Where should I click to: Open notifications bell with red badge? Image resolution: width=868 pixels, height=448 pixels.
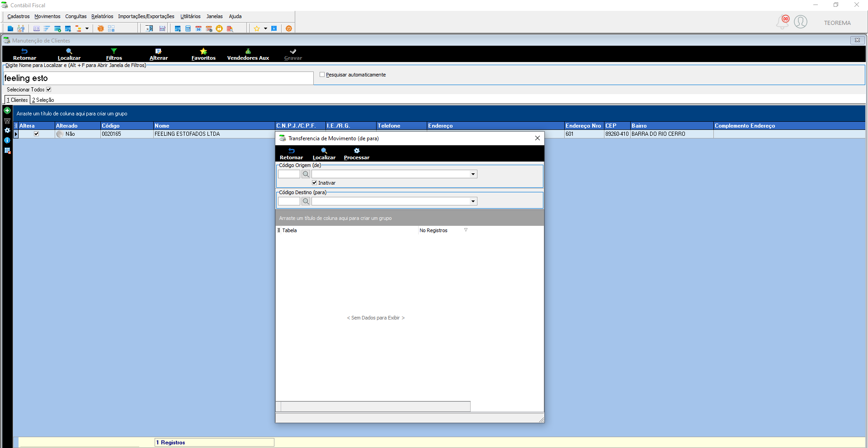783,22
